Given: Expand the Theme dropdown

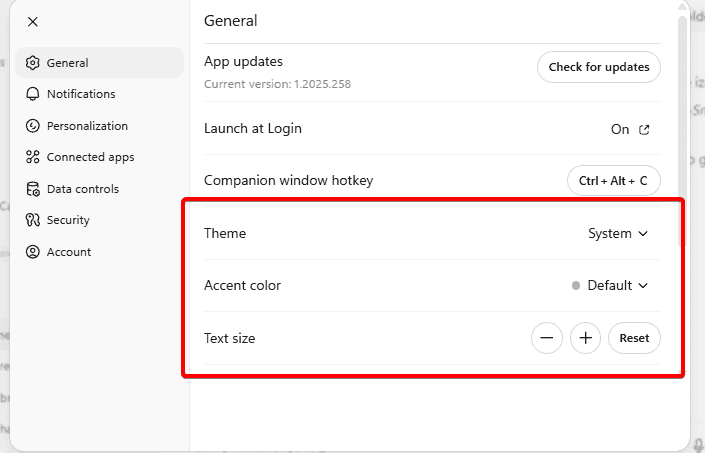Looking at the screenshot, I should [x=617, y=234].
